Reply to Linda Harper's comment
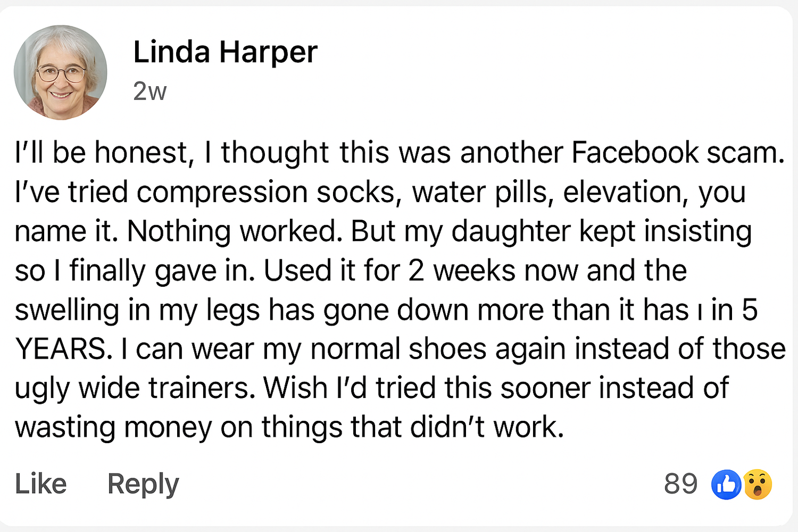 pos(143,484)
